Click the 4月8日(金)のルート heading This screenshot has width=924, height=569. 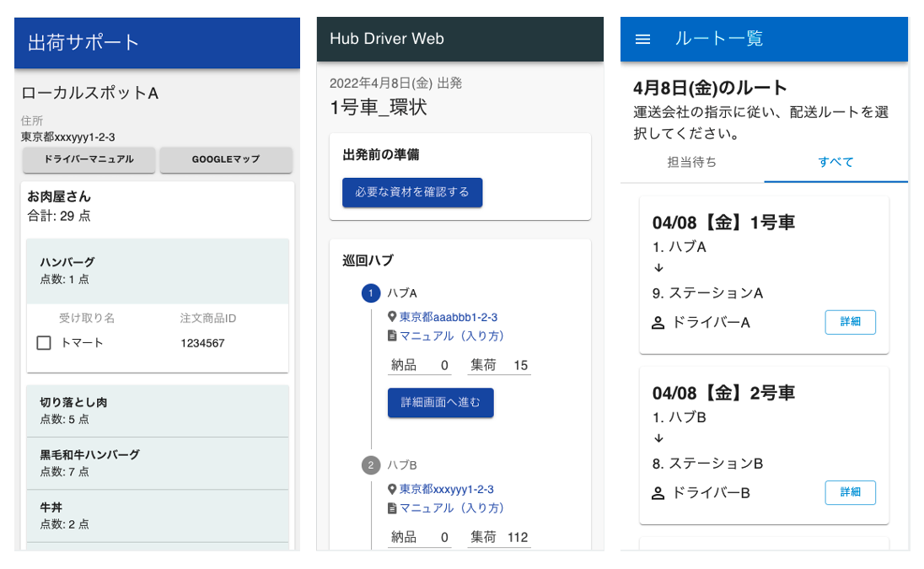(x=710, y=89)
